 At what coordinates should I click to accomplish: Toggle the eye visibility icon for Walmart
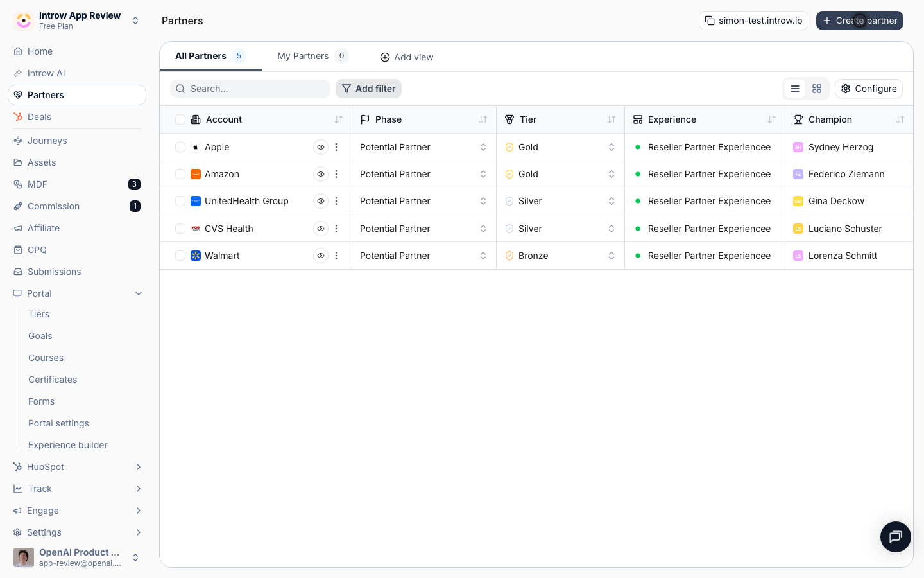click(x=321, y=256)
